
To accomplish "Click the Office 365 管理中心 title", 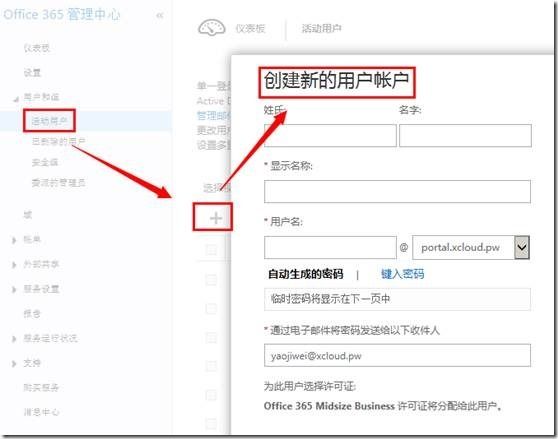I will click(62, 15).
